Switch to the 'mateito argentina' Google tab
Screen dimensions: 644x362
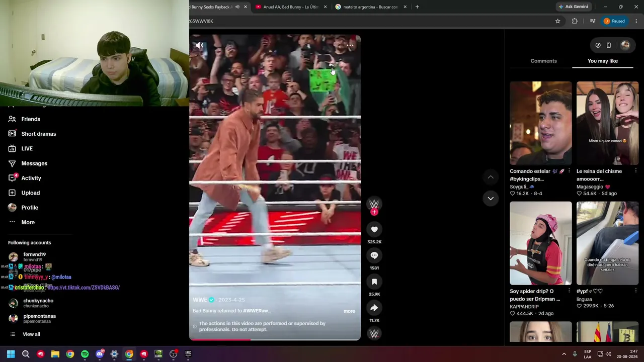point(370,7)
